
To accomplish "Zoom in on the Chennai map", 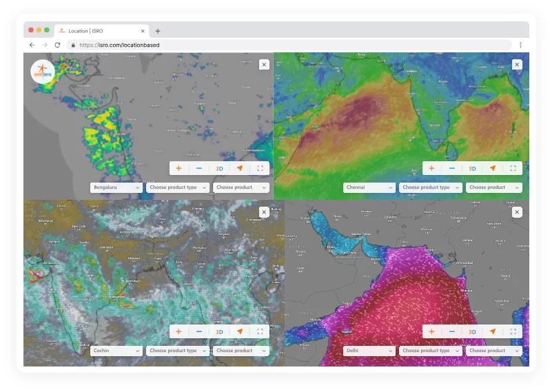I will (431, 168).
